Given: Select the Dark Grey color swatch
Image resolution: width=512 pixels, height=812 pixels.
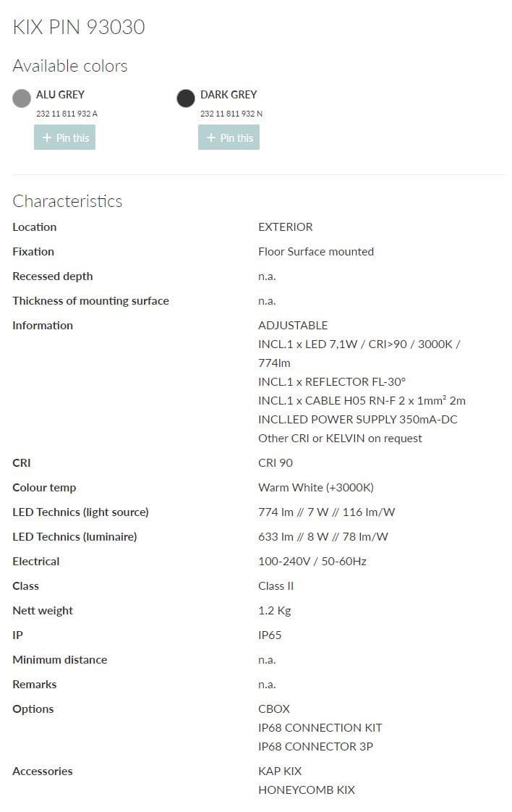Looking at the screenshot, I should [x=186, y=98].
